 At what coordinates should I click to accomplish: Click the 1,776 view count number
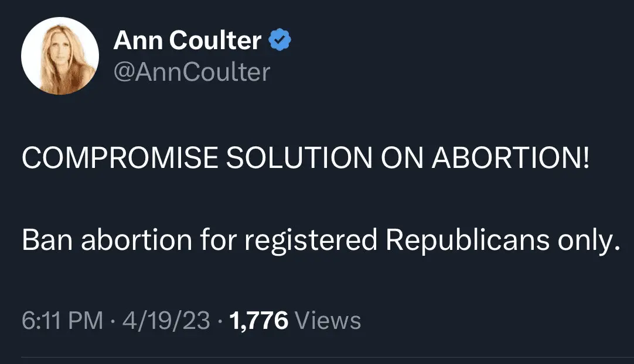click(x=258, y=320)
